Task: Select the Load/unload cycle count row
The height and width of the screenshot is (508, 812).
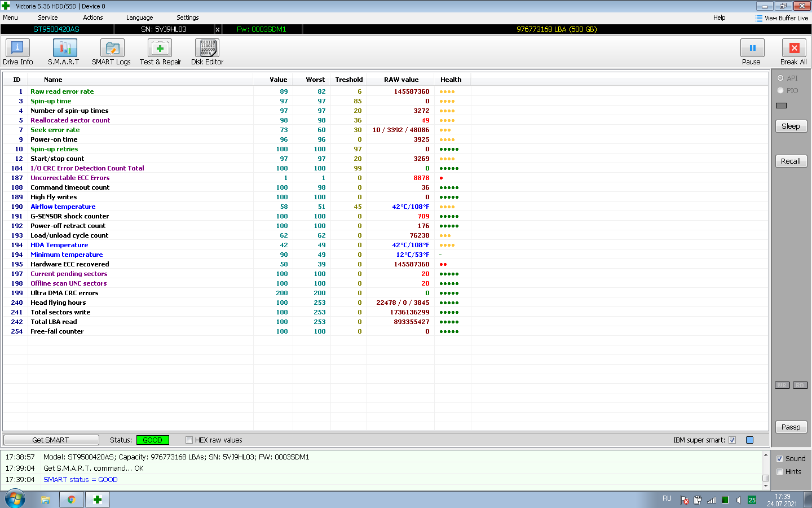Action: pos(386,235)
